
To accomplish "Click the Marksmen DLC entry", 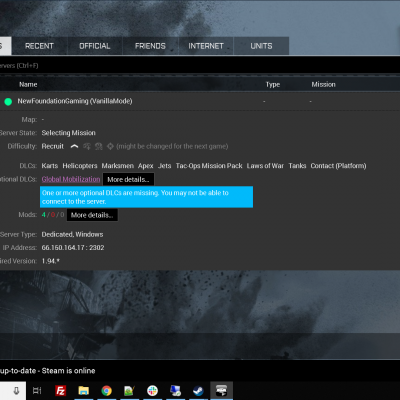I will pyautogui.click(x=118, y=166).
